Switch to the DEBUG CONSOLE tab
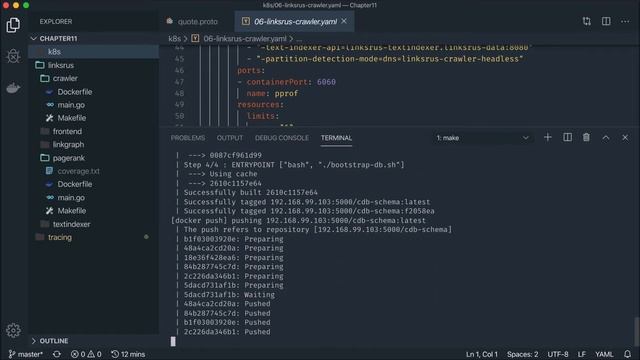The height and width of the screenshot is (360, 640). click(282, 138)
